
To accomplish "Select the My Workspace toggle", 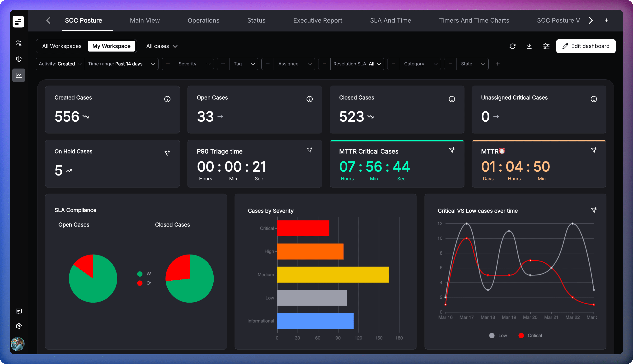I will [111, 46].
